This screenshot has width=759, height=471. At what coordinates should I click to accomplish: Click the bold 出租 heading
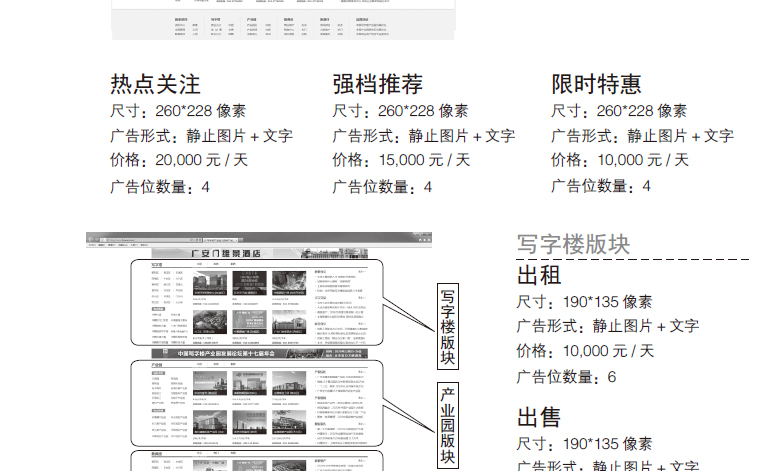[538, 275]
